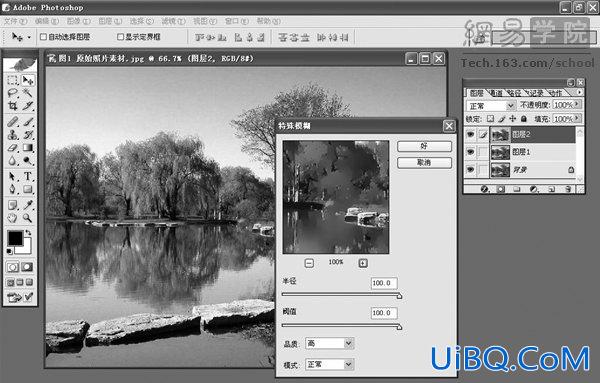Select the Notes tool
Viewport: 600px width, 383px height.
(13, 205)
